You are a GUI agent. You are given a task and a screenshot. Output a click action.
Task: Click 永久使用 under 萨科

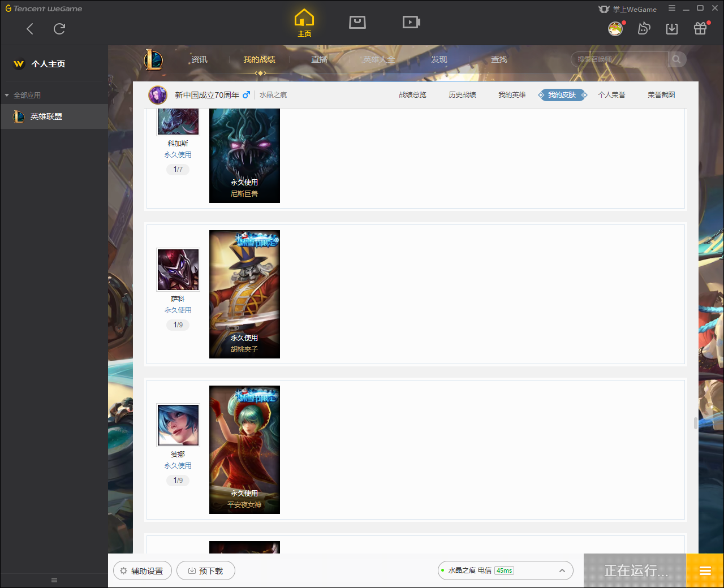coord(178,310)
